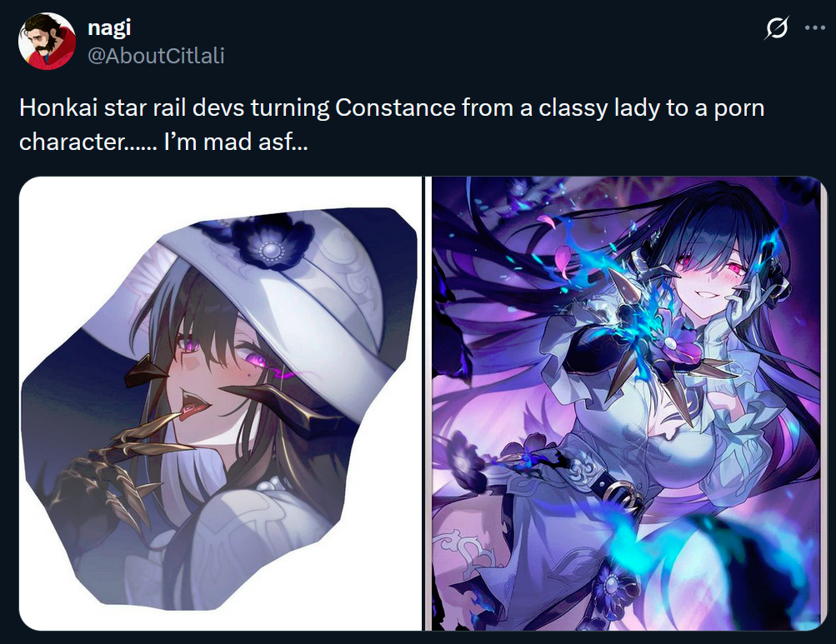Open the right image with blue flames
The width and height of the screenshot is (836, 644).
point(628,403)
